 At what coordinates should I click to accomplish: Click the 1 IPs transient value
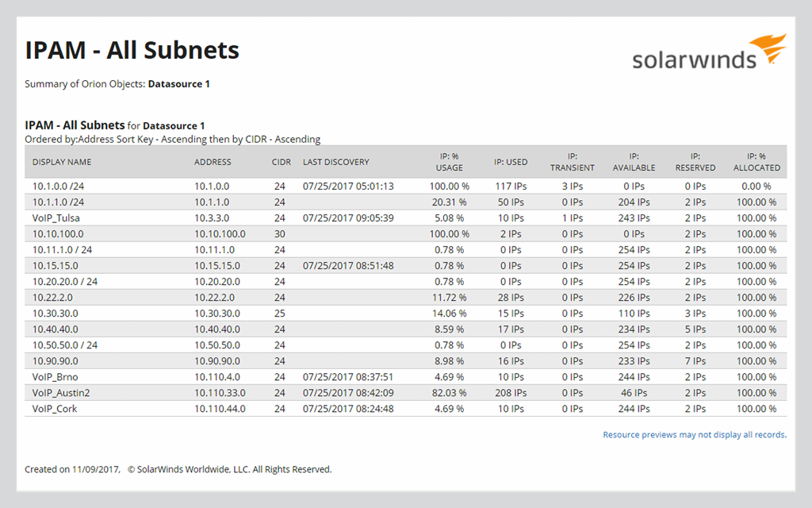(573, 218)
